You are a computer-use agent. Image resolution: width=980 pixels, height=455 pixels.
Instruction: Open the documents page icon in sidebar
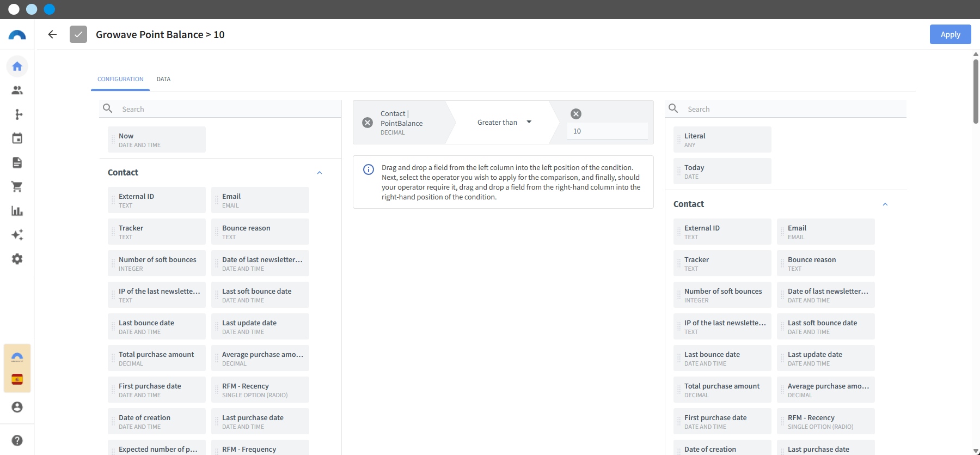coord(17,162)
